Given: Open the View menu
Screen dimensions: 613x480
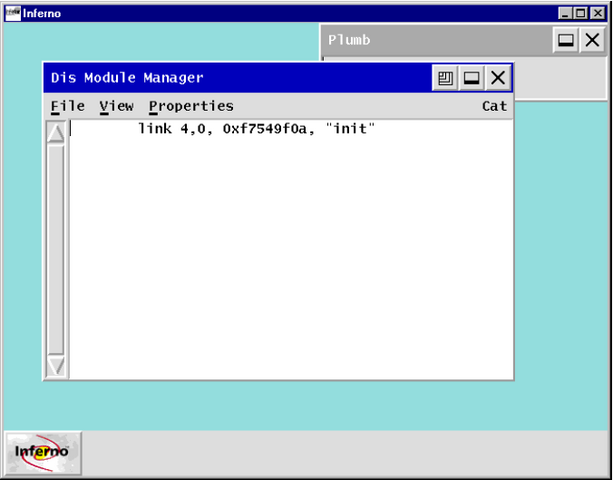Looking at the screenshot, I should point(117,106).
